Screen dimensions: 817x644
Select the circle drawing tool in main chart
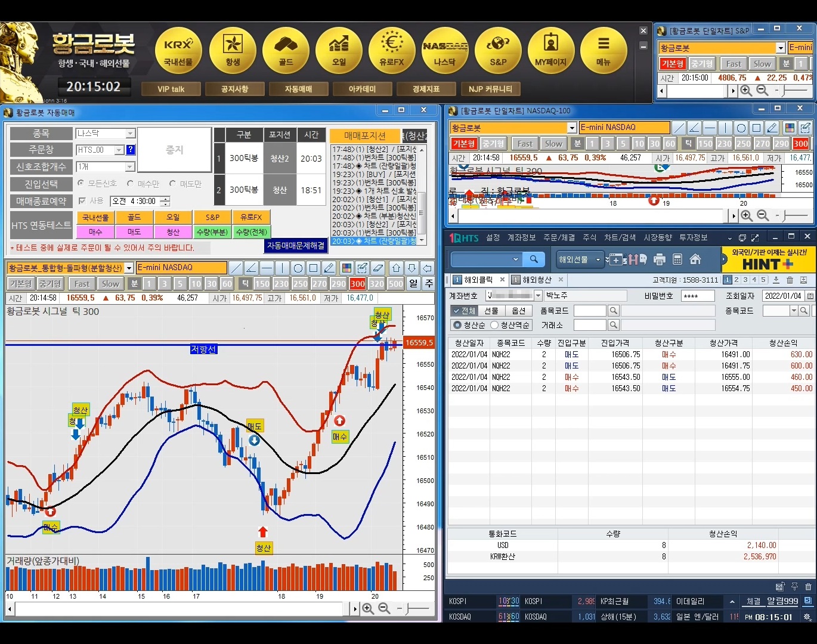[298, 268]
